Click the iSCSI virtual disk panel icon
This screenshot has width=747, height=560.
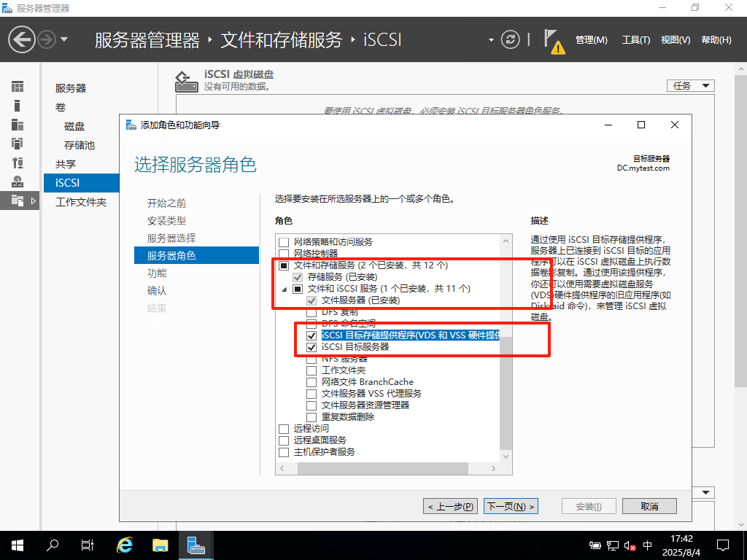tap(186, 82)
